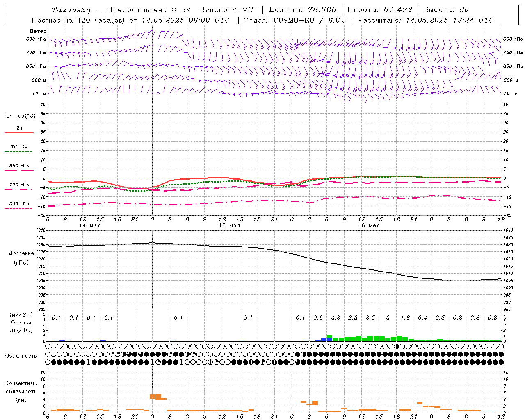Click the 14 мая date label

[x=90, y=226]
